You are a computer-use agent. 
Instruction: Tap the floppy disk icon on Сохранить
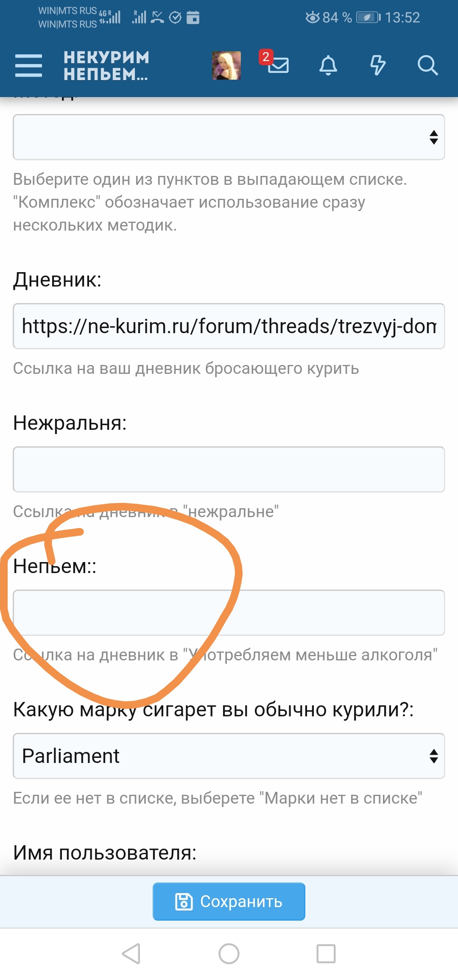point(184,902)
